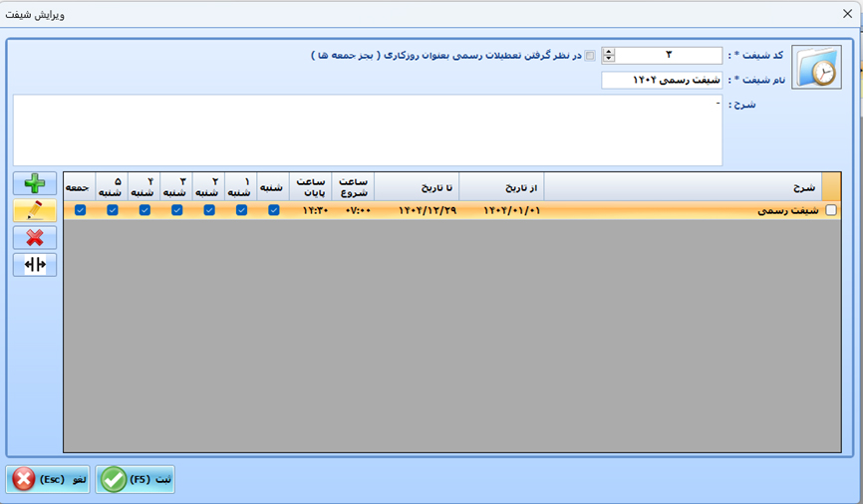863x504 pixels.
Task: Toggle the شنبه (Saturday) checkbox in the row
Action: click(273, 210)
